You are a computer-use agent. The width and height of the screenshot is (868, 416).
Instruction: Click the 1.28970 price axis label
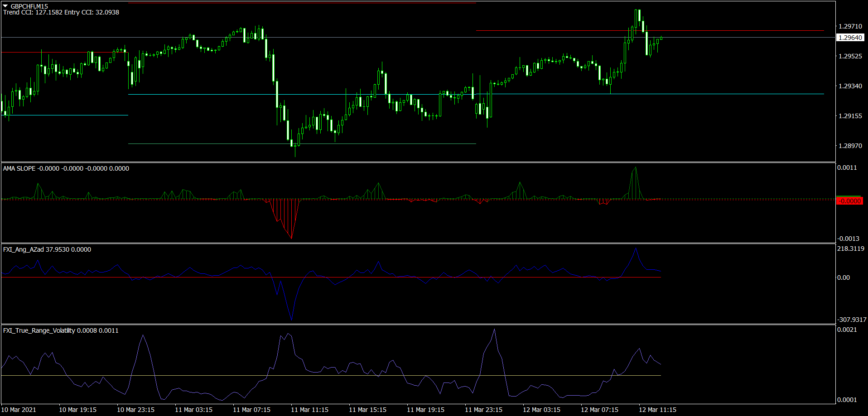[x=850, y=146]
